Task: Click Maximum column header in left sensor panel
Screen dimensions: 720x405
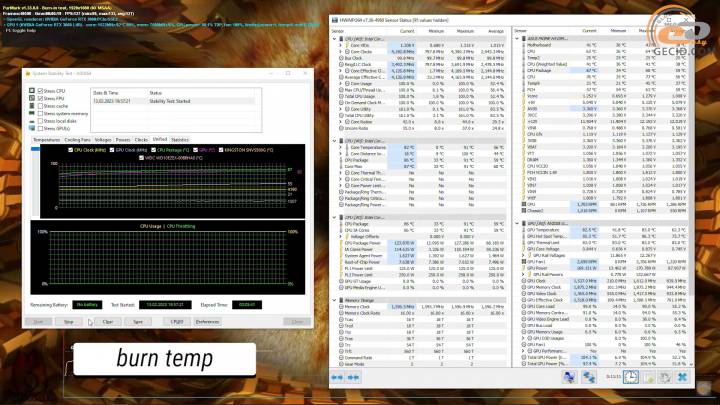Action: [465, 31]
